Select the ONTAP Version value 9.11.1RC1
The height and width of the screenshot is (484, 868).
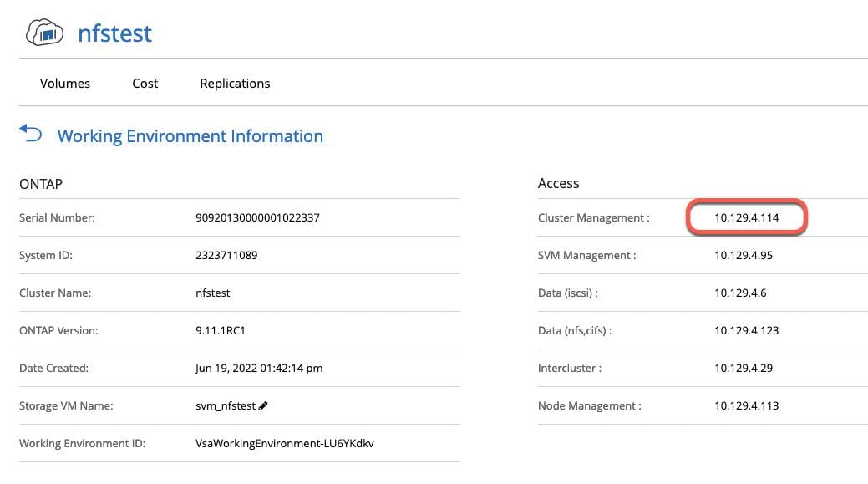coord(221,331)
